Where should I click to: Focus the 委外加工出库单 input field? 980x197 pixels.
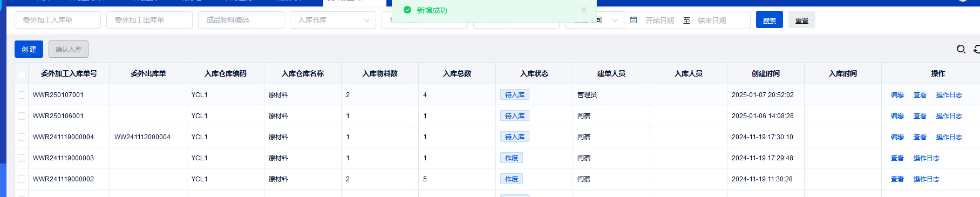(149, 20)
